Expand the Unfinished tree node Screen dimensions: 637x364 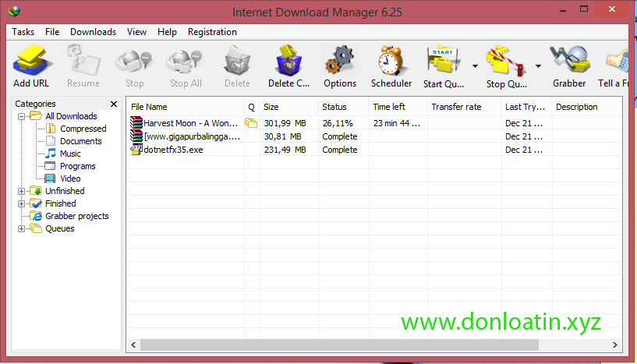coord(22,191)
